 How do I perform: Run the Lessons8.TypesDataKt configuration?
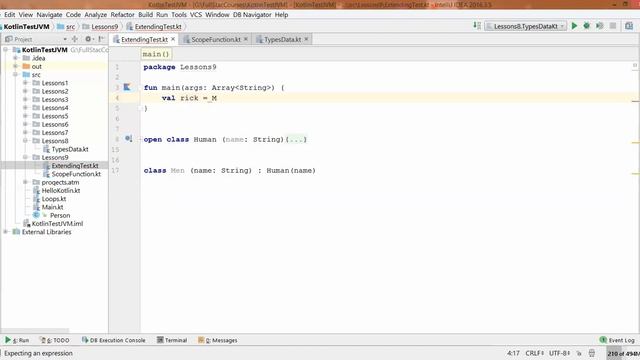tap(574, 26)
